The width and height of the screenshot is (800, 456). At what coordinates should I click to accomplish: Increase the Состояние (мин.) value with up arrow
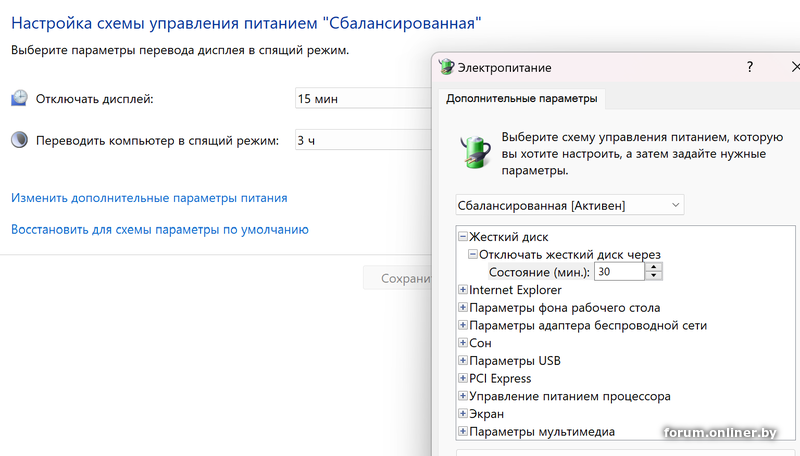click(x=654, y=267)
